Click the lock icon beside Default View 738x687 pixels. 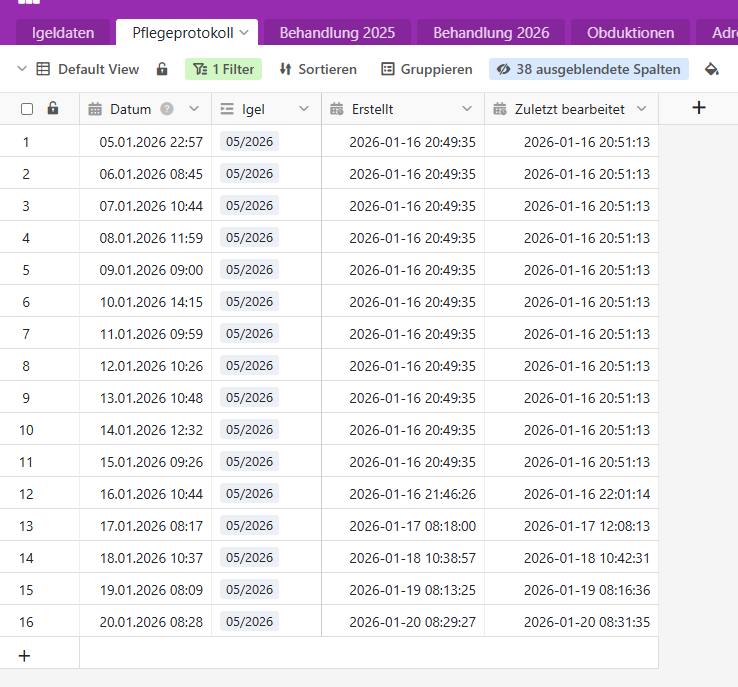(x=162, y=69)
